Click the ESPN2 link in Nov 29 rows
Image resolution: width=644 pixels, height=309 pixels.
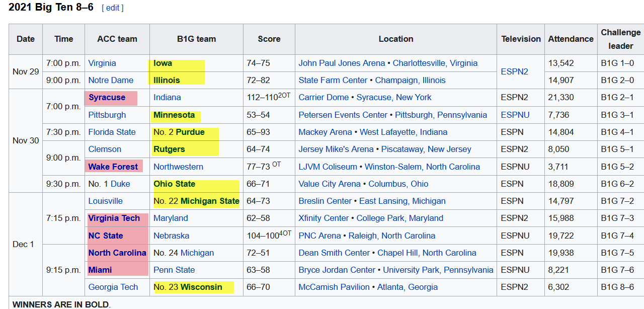(x=514, y=71)
